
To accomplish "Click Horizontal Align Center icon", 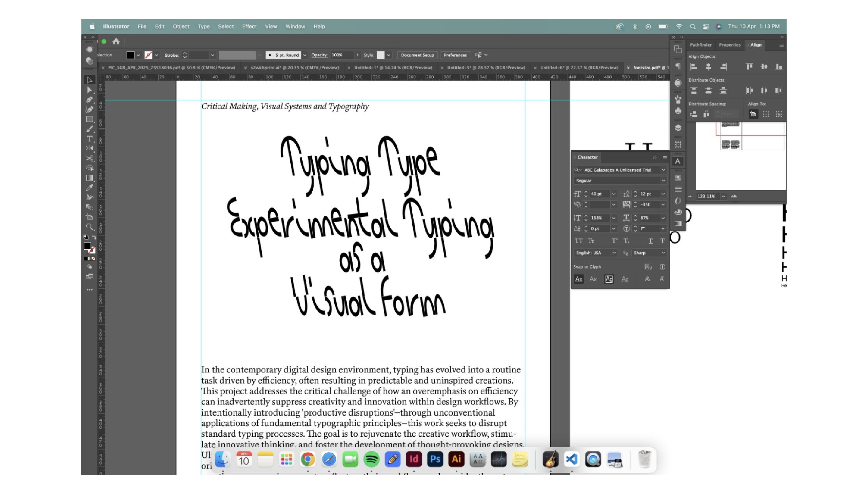I will click(x=708, y=67).
